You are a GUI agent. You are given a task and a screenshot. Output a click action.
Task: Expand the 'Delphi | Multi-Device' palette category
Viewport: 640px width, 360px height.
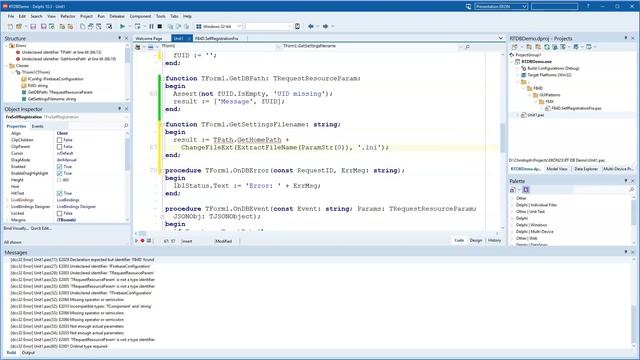coord(513,231)
